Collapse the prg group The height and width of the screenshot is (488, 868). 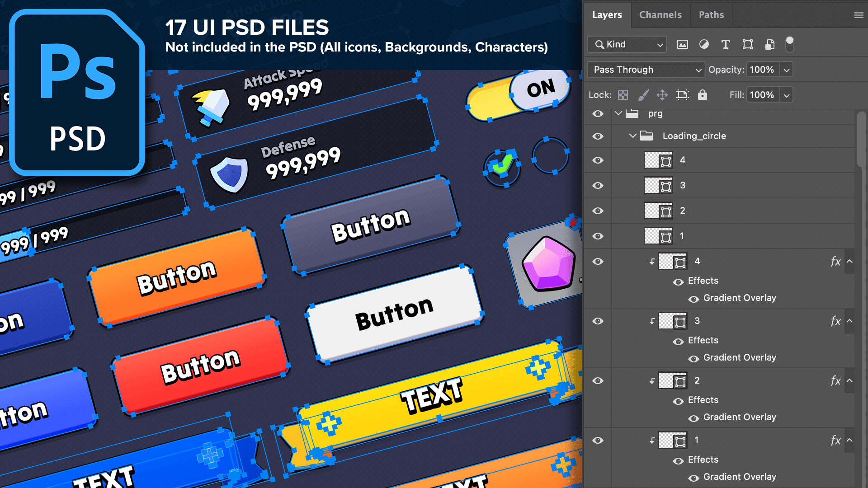pyautogui.click(x=618, y=114)
